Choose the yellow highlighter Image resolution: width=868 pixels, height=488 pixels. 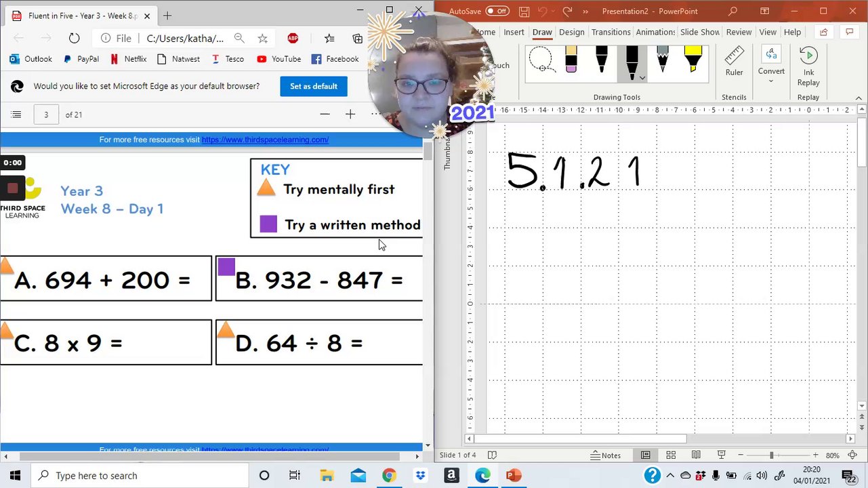pos(693,60)
